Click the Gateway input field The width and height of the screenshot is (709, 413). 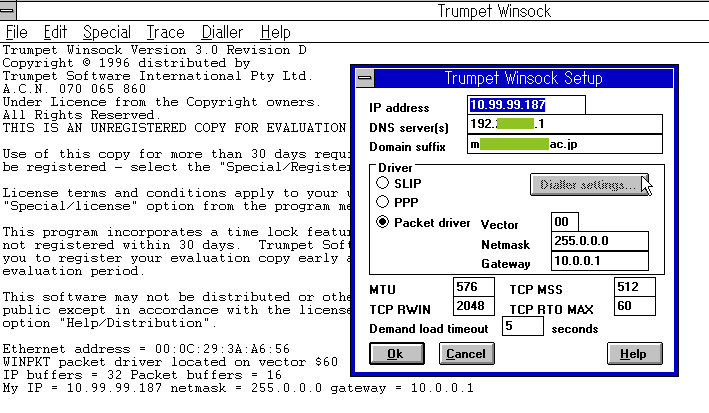tap(600, 260)
